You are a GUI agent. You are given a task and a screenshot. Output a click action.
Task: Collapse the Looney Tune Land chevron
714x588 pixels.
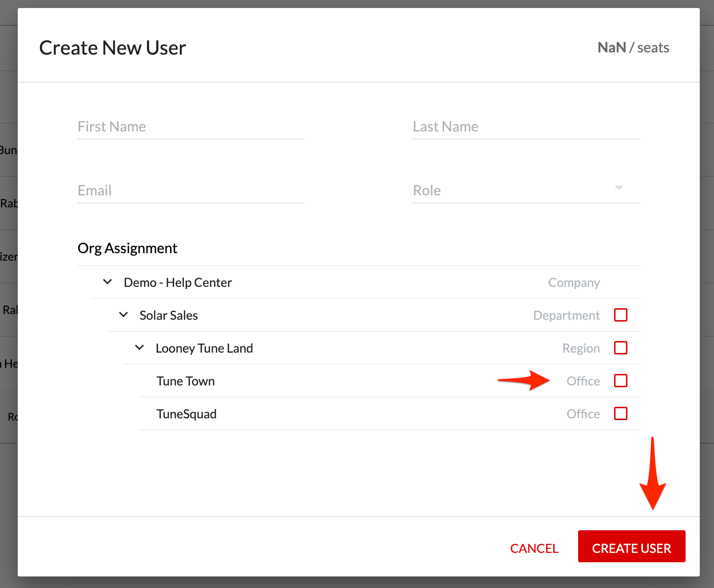pos(139,348)
